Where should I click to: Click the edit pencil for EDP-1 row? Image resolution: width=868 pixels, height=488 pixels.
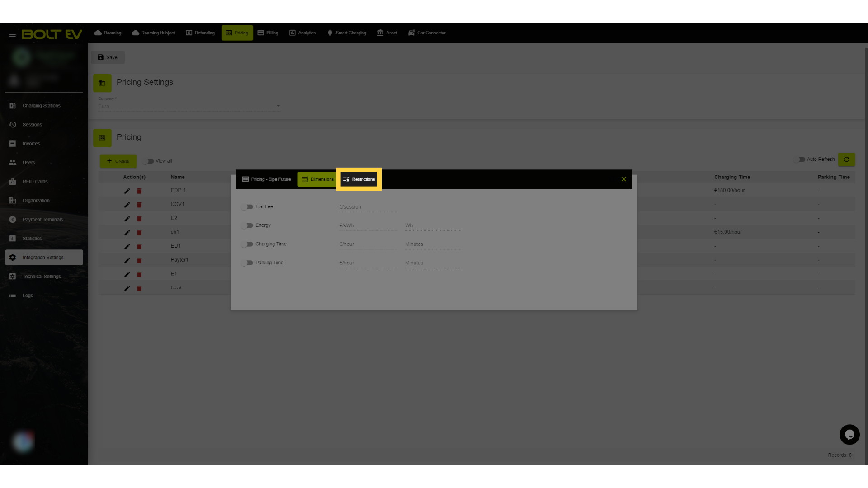pos(127,191)
